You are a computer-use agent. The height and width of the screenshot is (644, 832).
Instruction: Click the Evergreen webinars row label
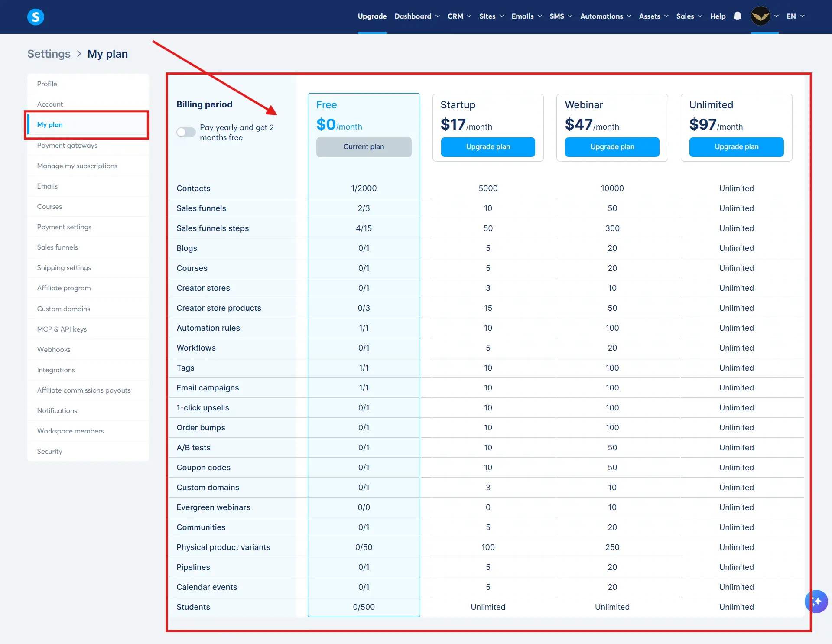click(x=213, y=507)
